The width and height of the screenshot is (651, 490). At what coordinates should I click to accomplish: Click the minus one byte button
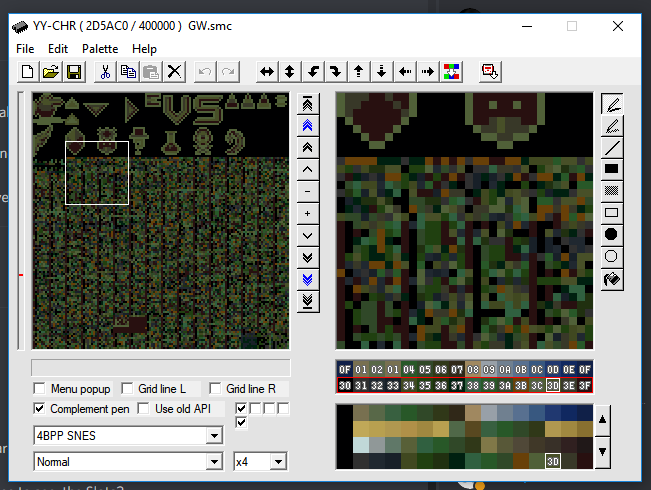tap(308, 191)
